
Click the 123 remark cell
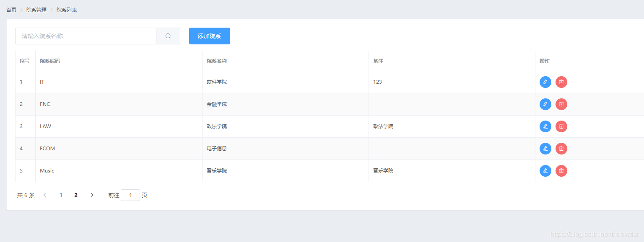point(452,82)
